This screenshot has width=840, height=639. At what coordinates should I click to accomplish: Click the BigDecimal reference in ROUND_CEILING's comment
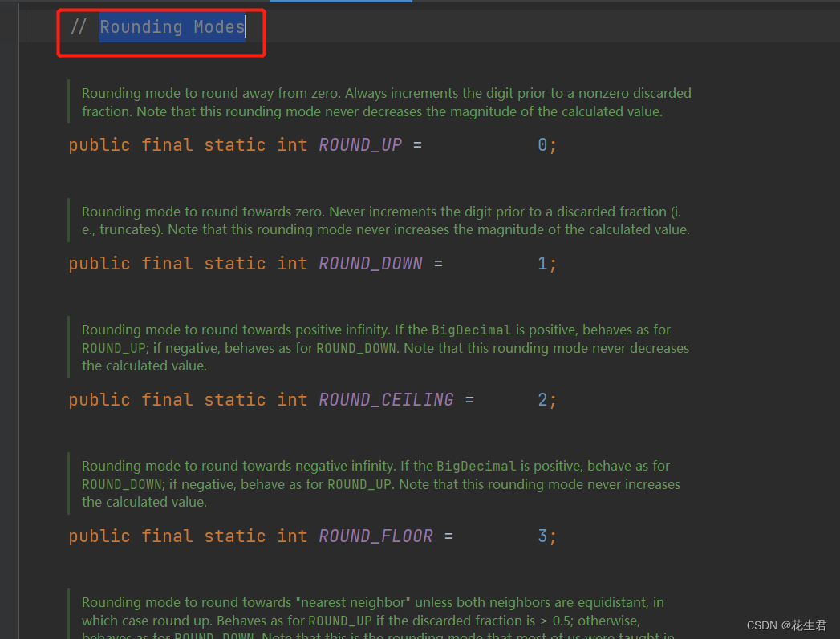471,329
